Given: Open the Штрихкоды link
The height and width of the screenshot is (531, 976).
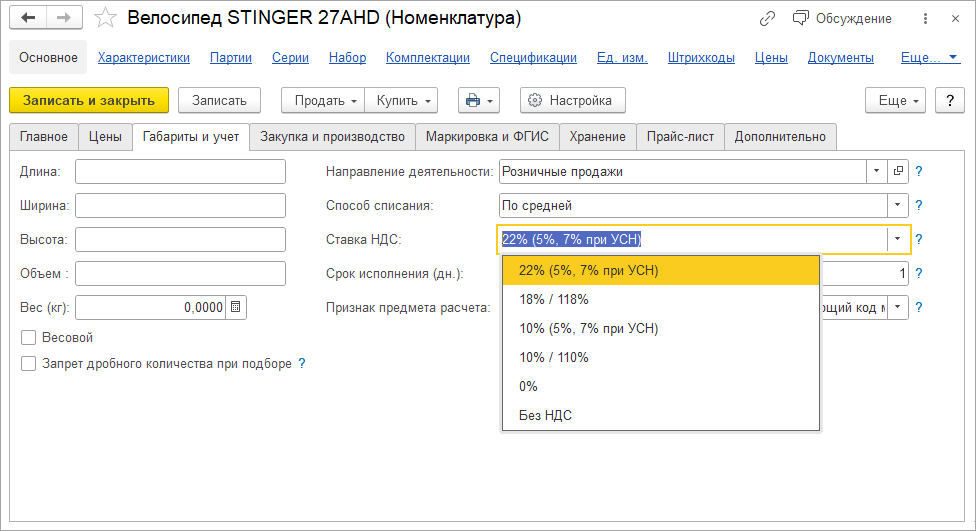Looking at the screenshot, I should coord(701,58).
